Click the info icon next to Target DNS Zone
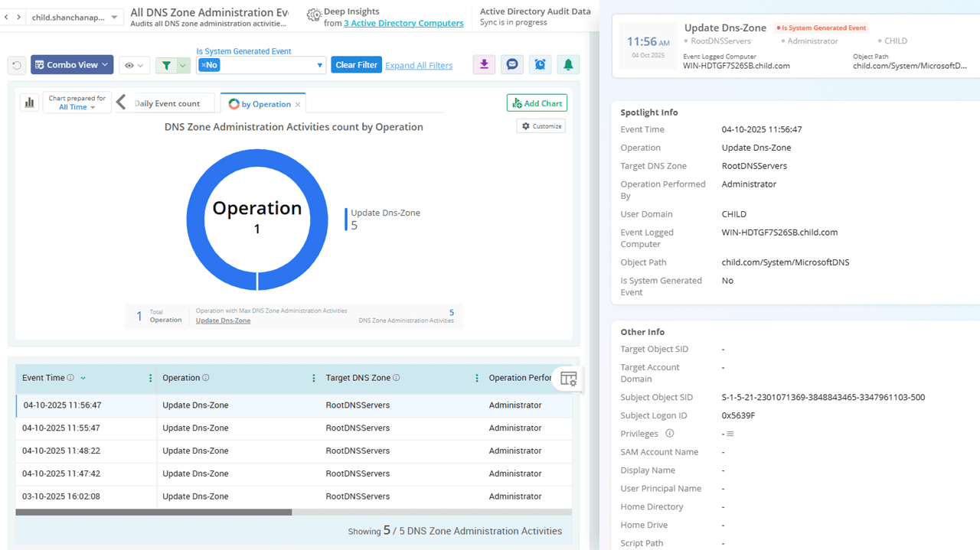980x550 pixels. (396, 378)
